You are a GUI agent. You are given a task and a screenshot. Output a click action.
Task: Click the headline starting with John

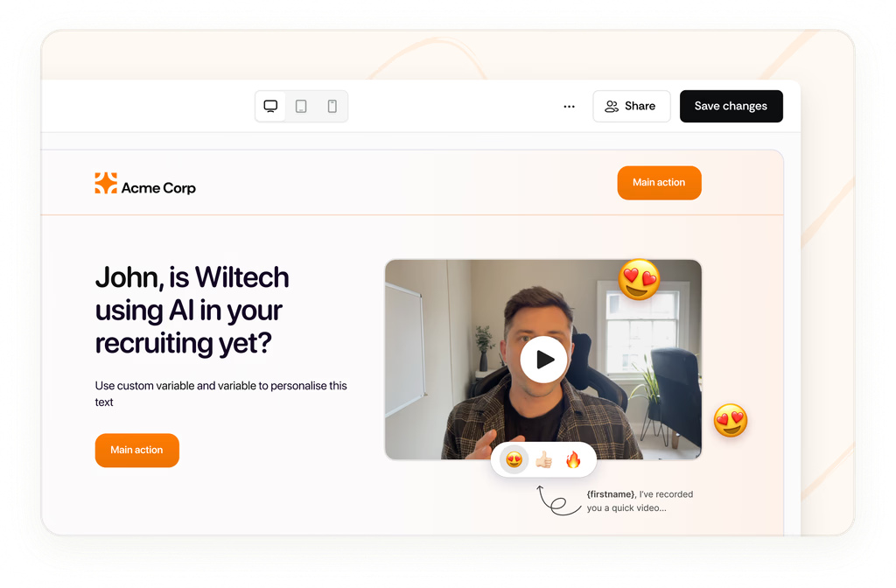192,311
